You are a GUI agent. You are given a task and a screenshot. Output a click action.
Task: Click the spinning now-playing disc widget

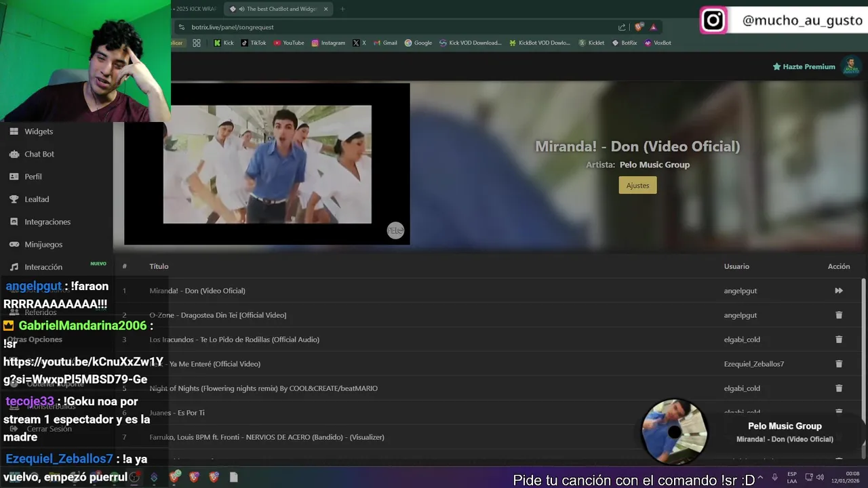coord(674,432)
